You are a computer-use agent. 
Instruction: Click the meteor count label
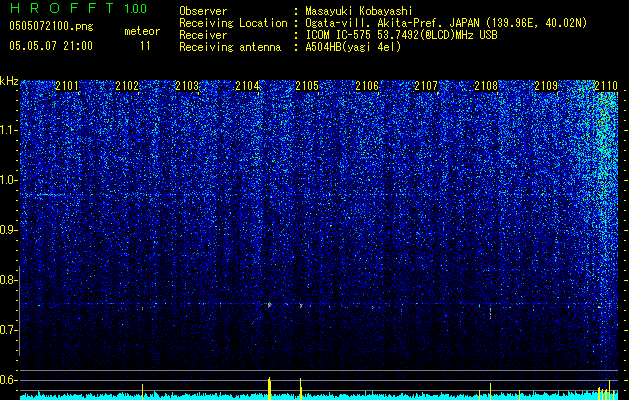click(142, 31)
